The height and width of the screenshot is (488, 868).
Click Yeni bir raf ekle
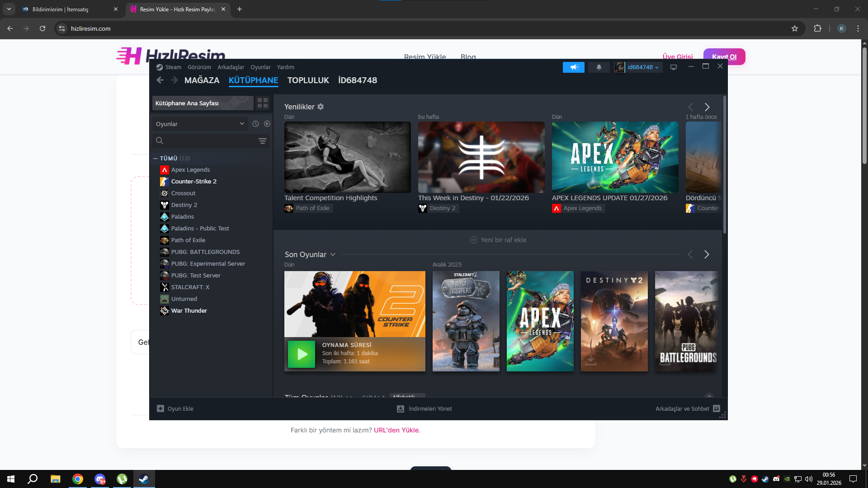click(x=498, y=240)
